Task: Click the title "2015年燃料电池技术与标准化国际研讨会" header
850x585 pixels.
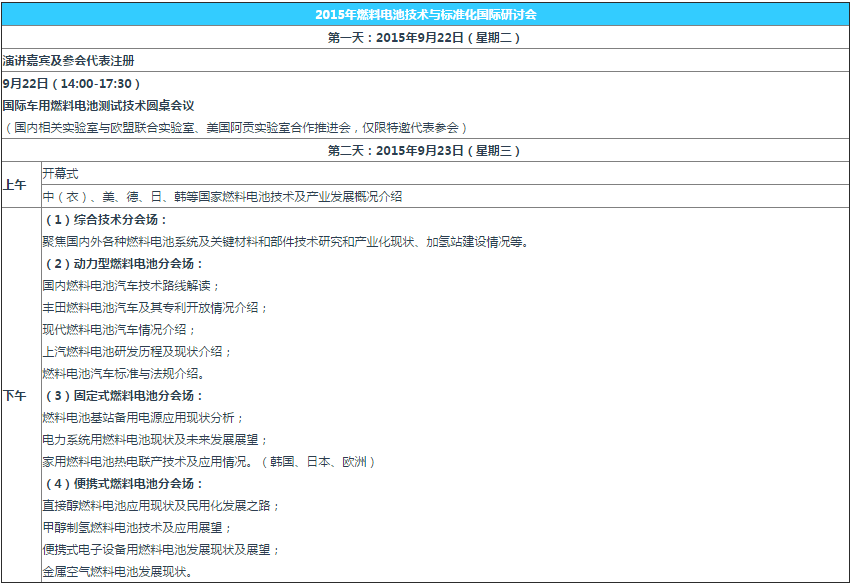Action: 424,14
